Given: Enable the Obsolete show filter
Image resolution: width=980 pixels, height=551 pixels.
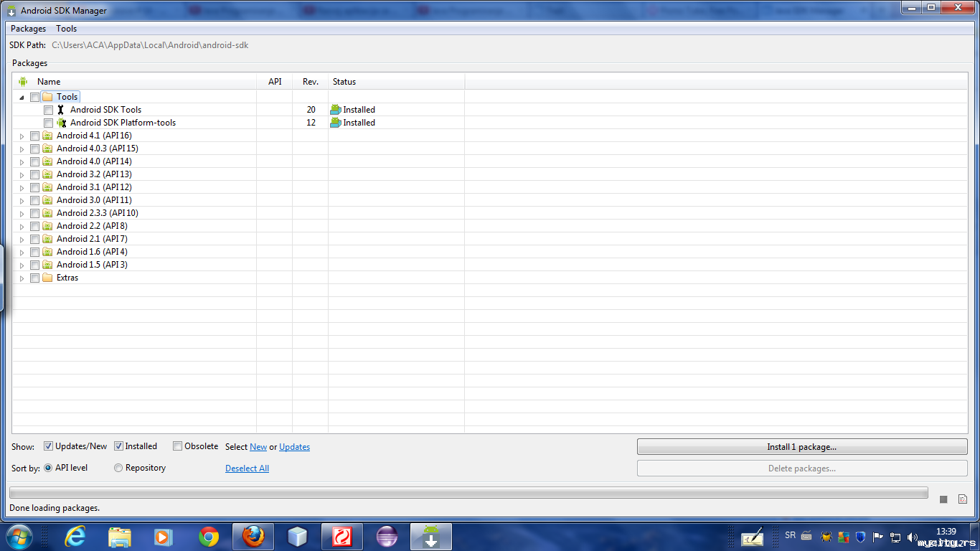Looking at the screenshot, I should [177, 446].
